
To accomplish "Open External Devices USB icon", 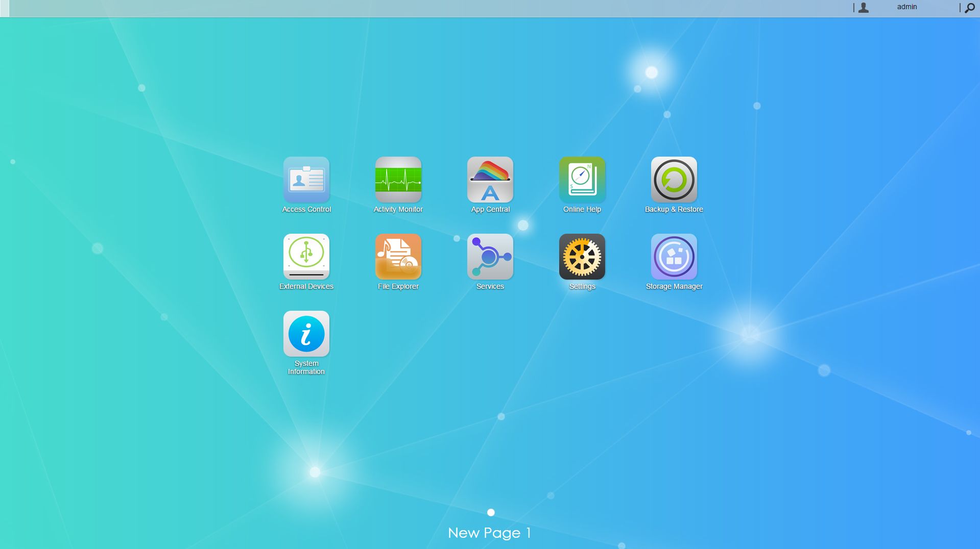I will click(306, 257).
